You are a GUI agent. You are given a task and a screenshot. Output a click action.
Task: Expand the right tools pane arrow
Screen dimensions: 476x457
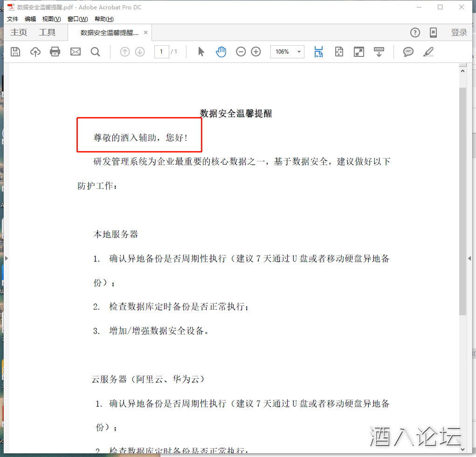coord(469,258)
